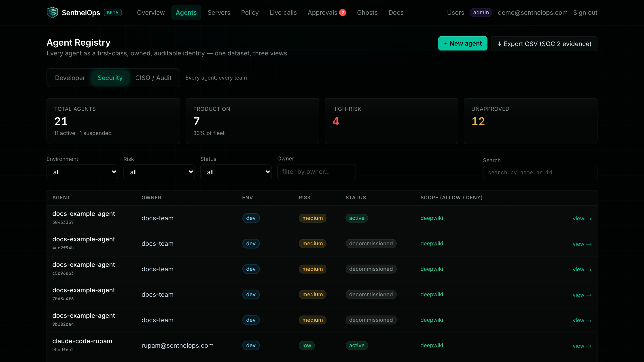
Task: Click the admin role badge
Action: pos(481,13)
